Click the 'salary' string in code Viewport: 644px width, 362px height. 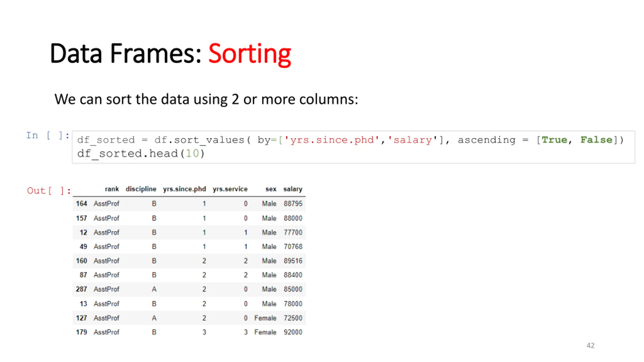[413, 140]
